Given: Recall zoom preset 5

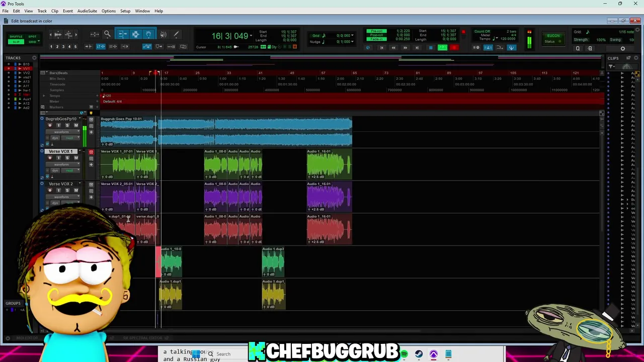Looking at the screenshot, I should 75,47.
